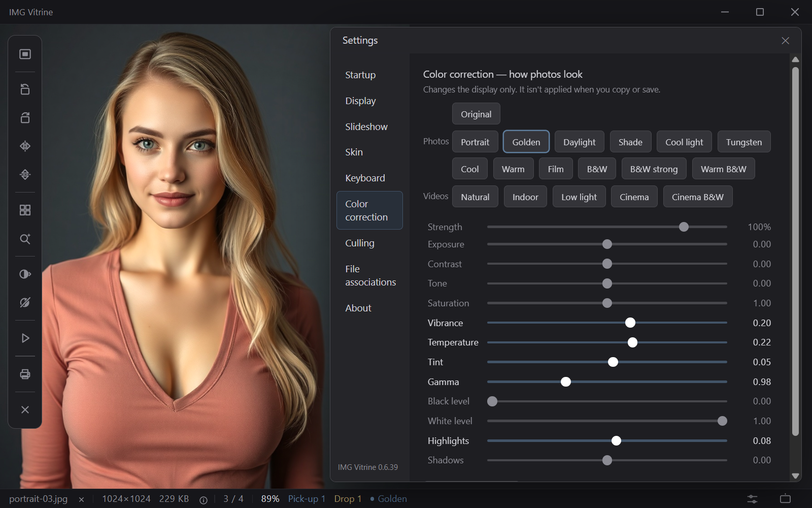Click the Temperature slider handle
Viewport: 812px width, 508px height.
click(632, 342)
